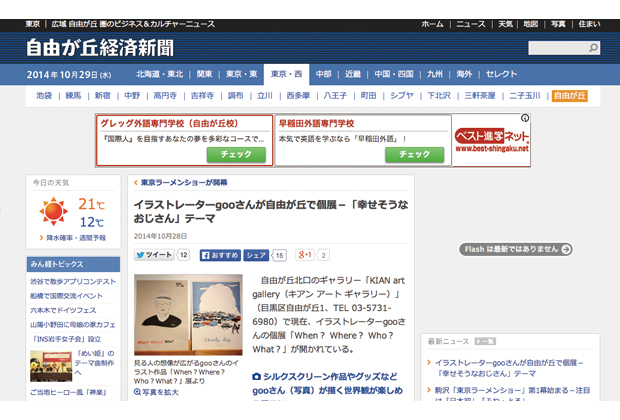Open the シブヤ area link

click(x=402, y=96)
